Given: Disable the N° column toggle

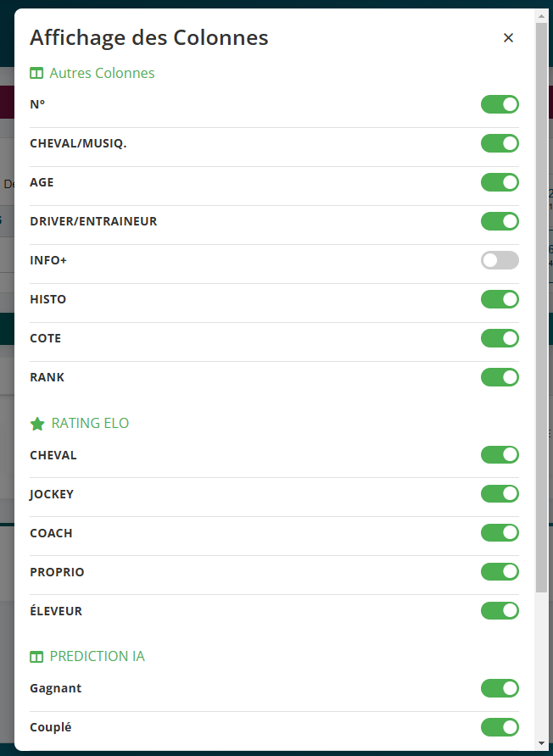Looking at the screenshot, I should tap(500, 104).
